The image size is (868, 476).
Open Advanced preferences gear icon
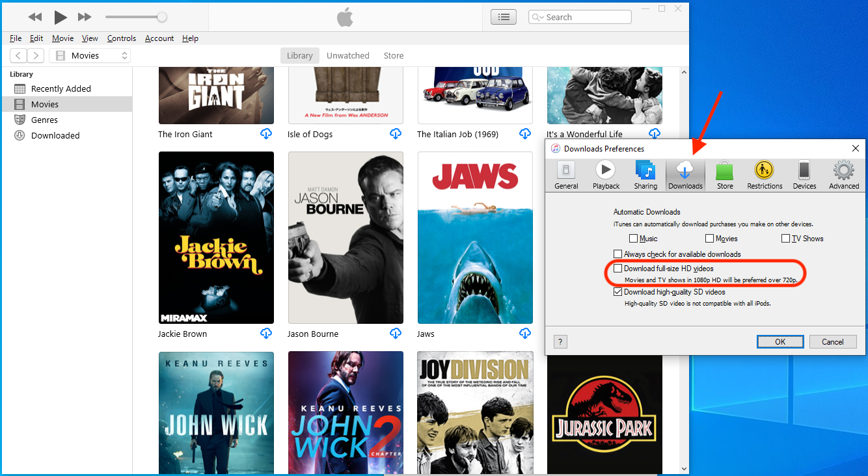844,175
